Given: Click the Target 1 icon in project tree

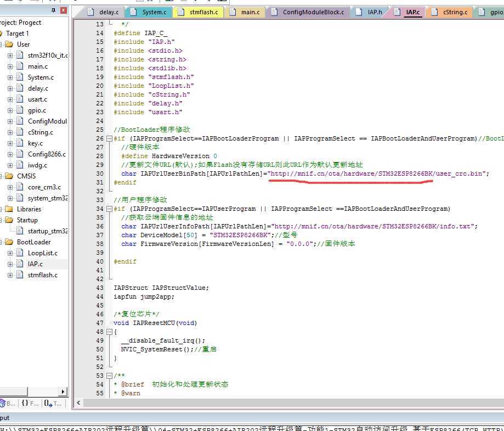Looking at the screenshot, I should pos(1,33).
